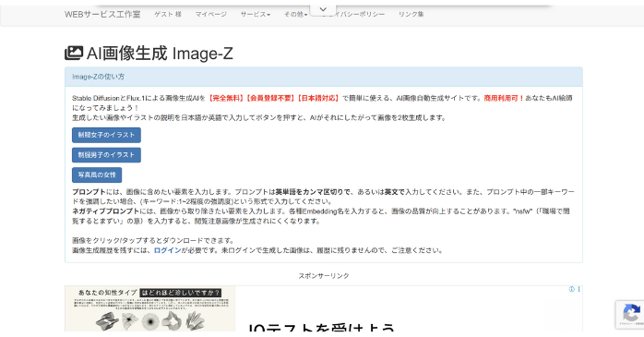This screenshot has width=644, height=337.
Task: Click the 画像をクリック/タップするとダウンロードできます line
Action: pyautogui.click(x=153, y=240)
